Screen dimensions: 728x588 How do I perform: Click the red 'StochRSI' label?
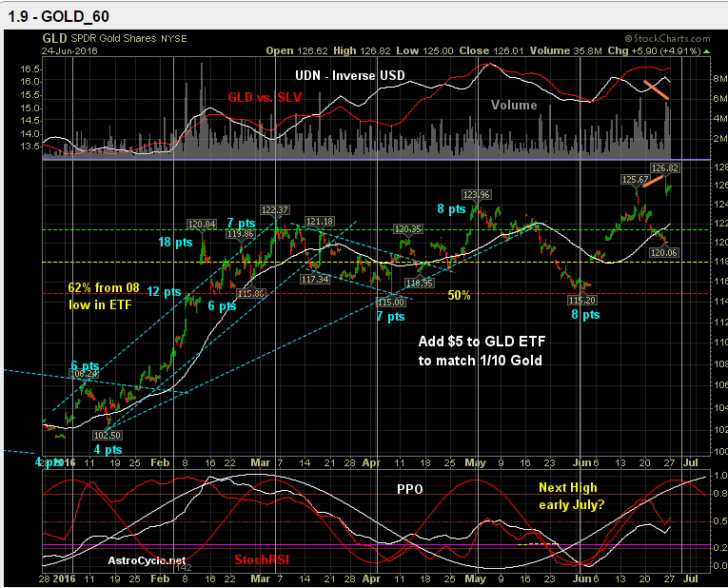pos(262,560)
